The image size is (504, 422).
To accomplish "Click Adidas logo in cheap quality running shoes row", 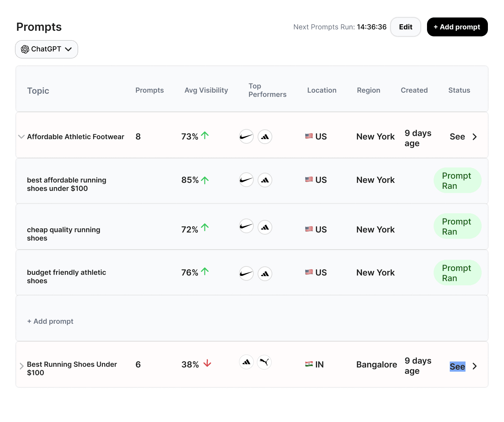I will pos(265,227).
